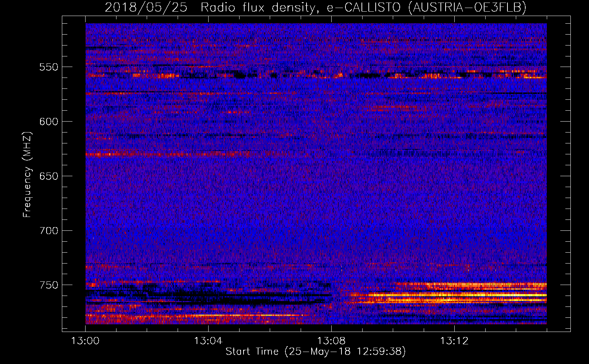Click the 13:12 time tick label
This screenshot has height=364, width=589.
tap(454, 341)
